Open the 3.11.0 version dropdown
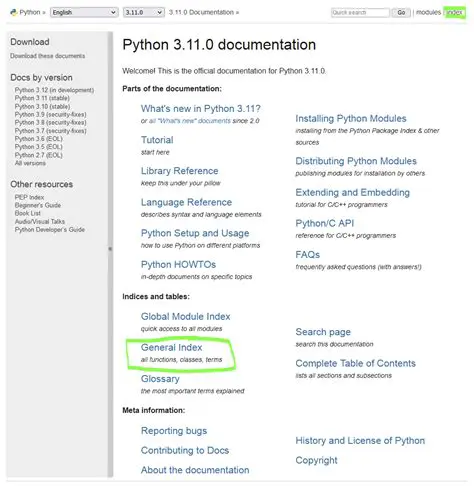Viewport: 474px width, 486px height. tap(144, 12)
